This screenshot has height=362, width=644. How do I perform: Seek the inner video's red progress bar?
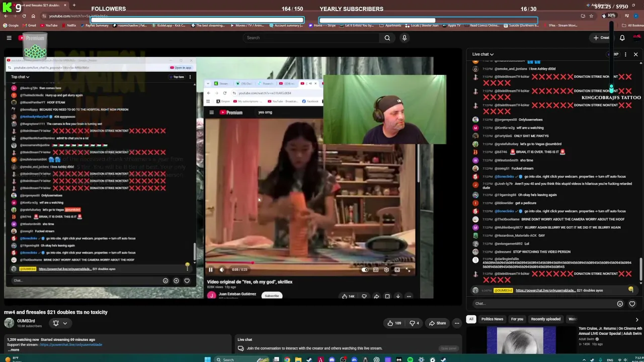point(310,263)
